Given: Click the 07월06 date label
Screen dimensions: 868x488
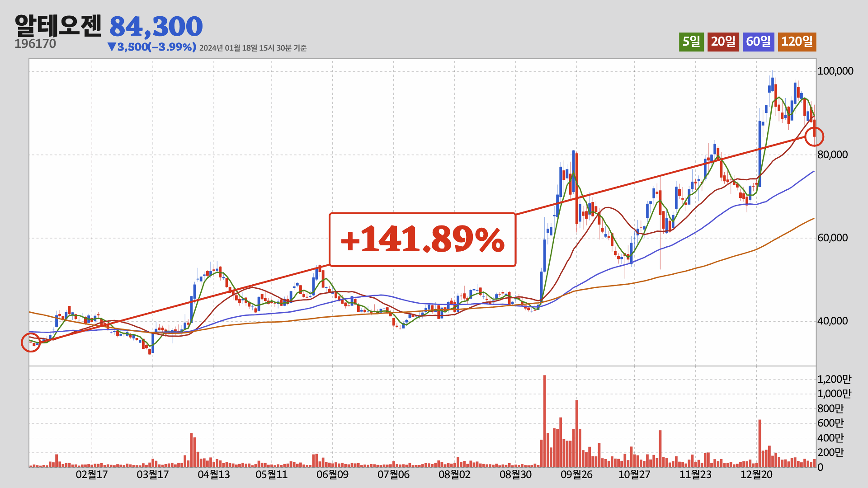Looking at the screenshot, I should click(394, 474).
